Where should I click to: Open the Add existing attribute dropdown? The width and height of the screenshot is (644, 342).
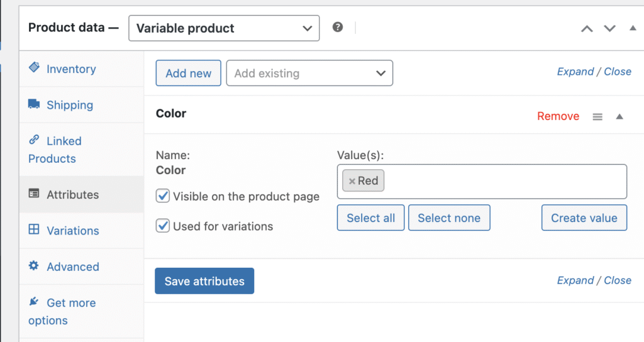tap(309, 74)
